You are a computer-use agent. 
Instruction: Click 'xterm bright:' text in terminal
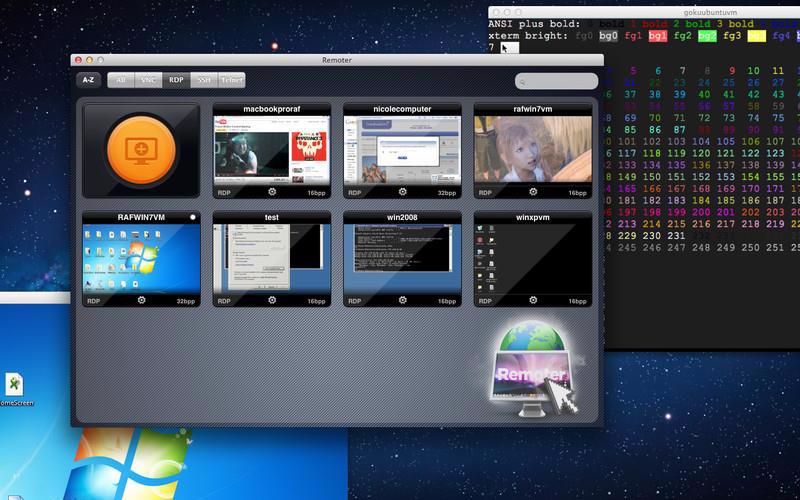coord(528,36)
